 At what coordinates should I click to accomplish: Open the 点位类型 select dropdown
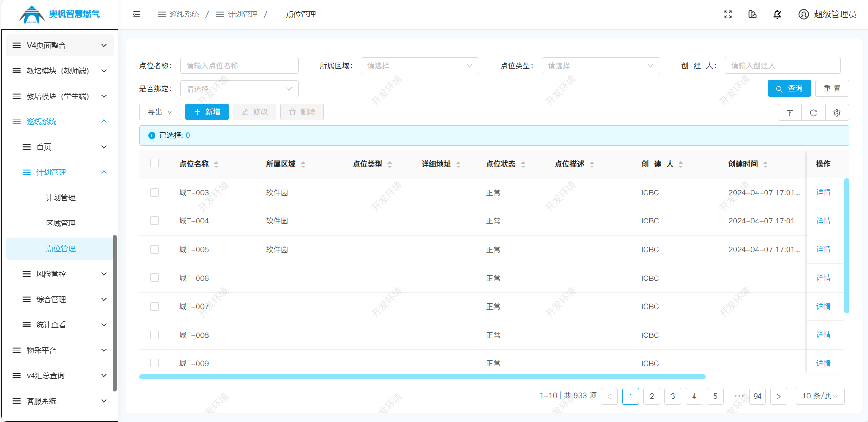[600, 66]
